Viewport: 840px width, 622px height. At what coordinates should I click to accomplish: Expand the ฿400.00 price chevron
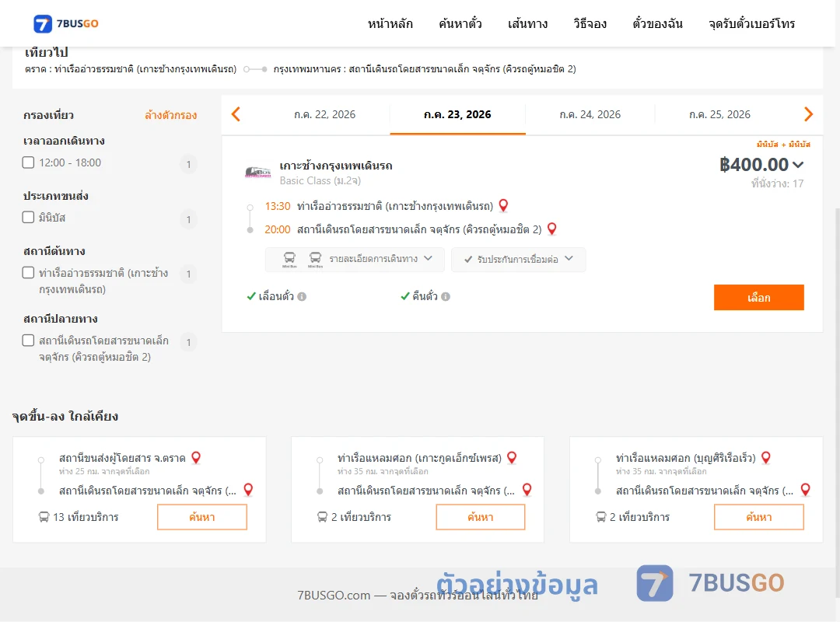point(798,165)
